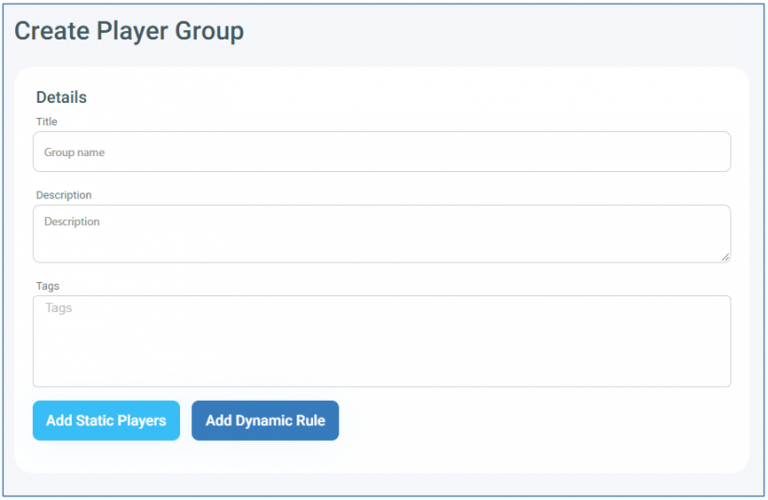Click the Tags placeholder text
Viewport: 768px width, 500px height.
pos(59,308)
